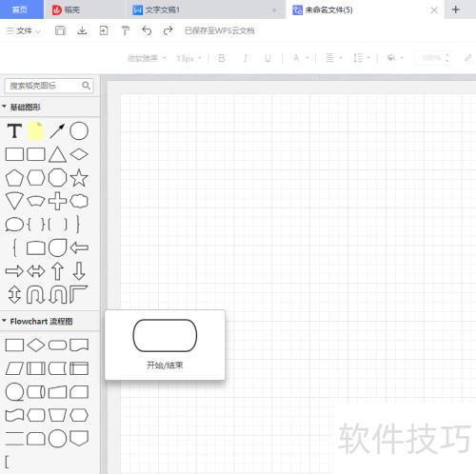Switch to the 文字文稿1 tab
476x474 pixels.
pyautogui.click(x=162, y=10)
